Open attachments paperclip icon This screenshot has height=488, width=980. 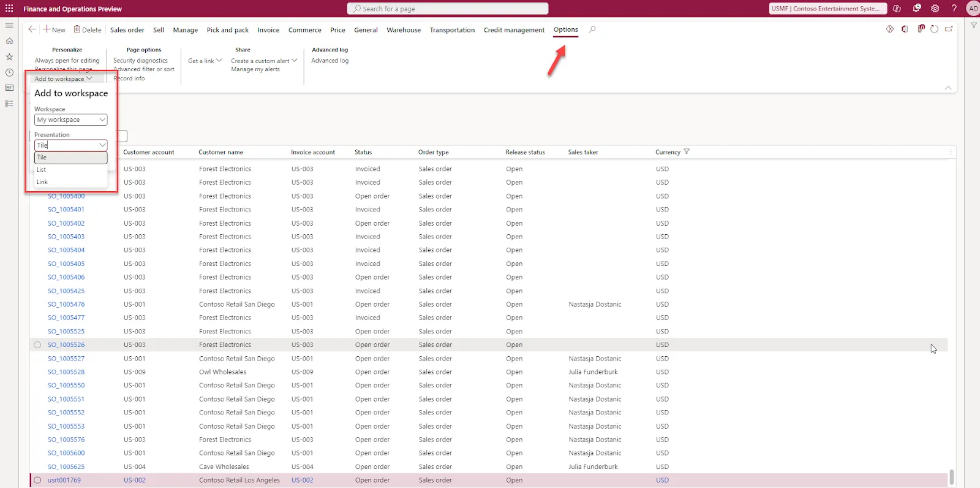click(x=921, y=29)
